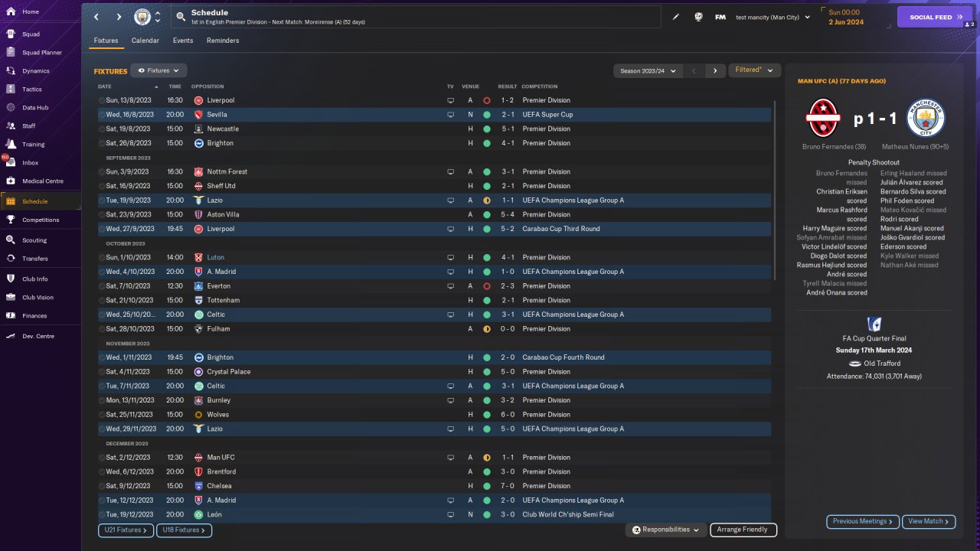Open Previous Meetings
The height and width of the screenshot is (551, 980).
862,522
